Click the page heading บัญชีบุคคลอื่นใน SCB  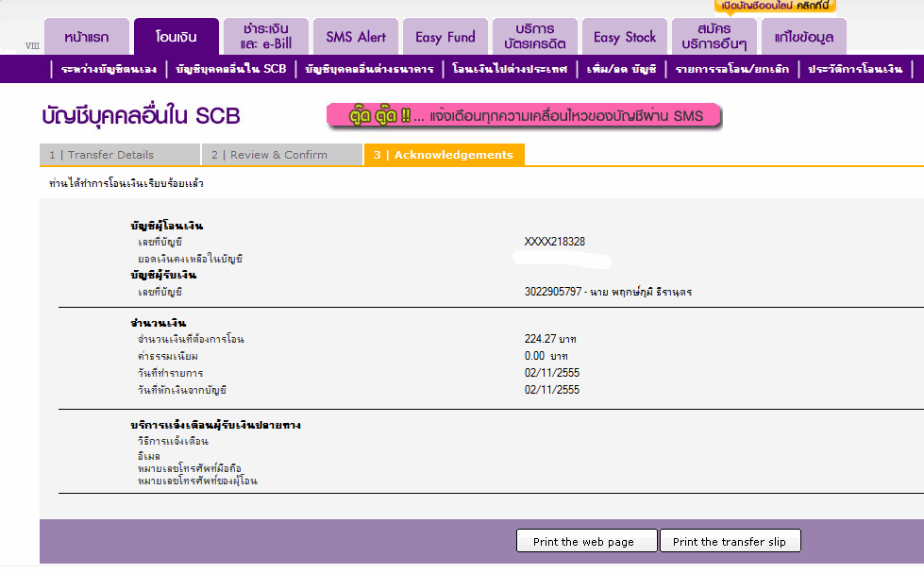pyautogui.click(x=141, y=115)
